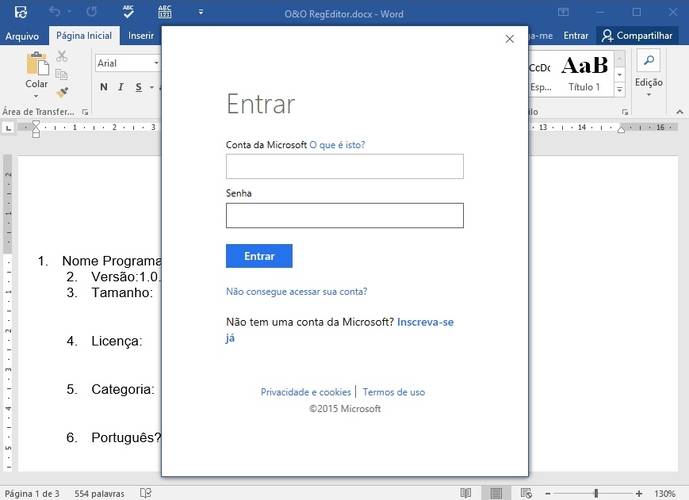Screen dimensions: 689x500
Task: Toggle italic formatting
Action: click(x=121, y=87)
